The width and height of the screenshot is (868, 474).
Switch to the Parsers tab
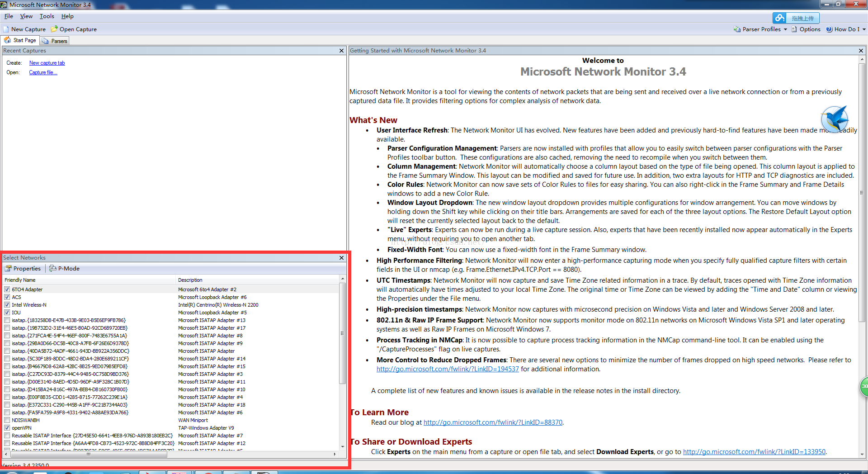[x=55, y=41]
